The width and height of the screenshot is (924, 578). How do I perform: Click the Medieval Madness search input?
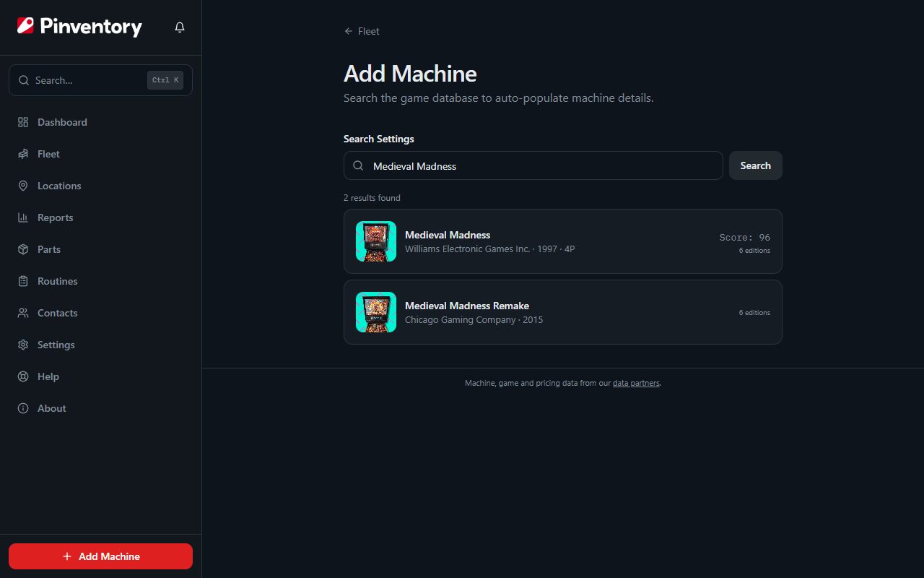pos(533,165)
